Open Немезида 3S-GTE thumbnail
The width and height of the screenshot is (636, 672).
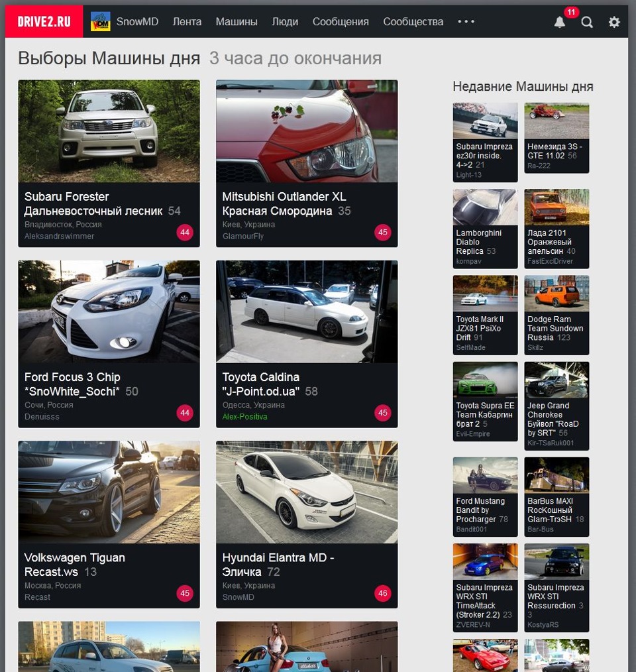click(556, 121)
